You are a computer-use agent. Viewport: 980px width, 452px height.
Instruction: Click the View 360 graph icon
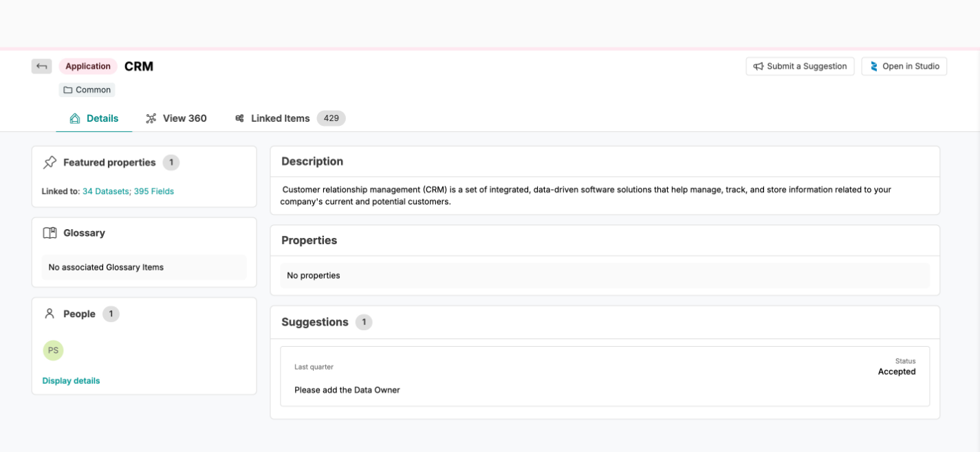click(151, 118)
